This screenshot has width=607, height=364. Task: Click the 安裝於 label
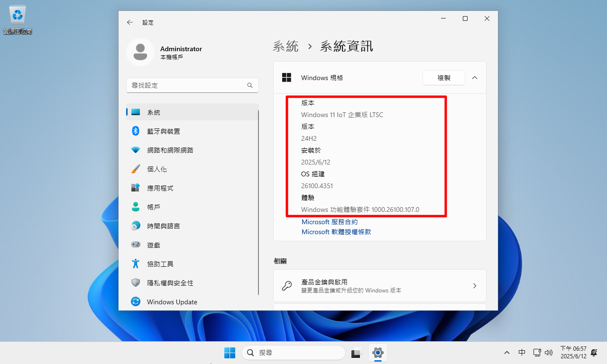click(311, 150)
